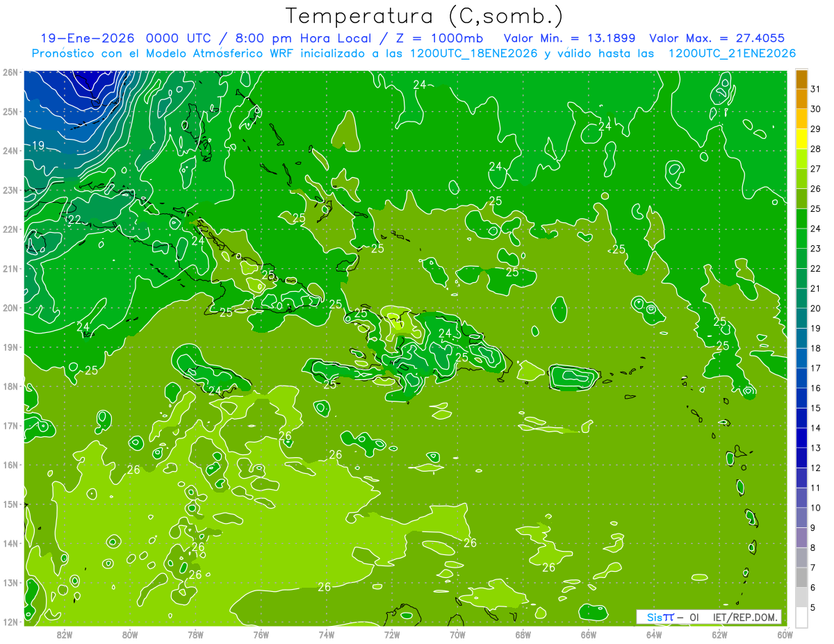The image size is (834, 644).
Task: Click the '76W' longitude label
Action: coord(261,634)
